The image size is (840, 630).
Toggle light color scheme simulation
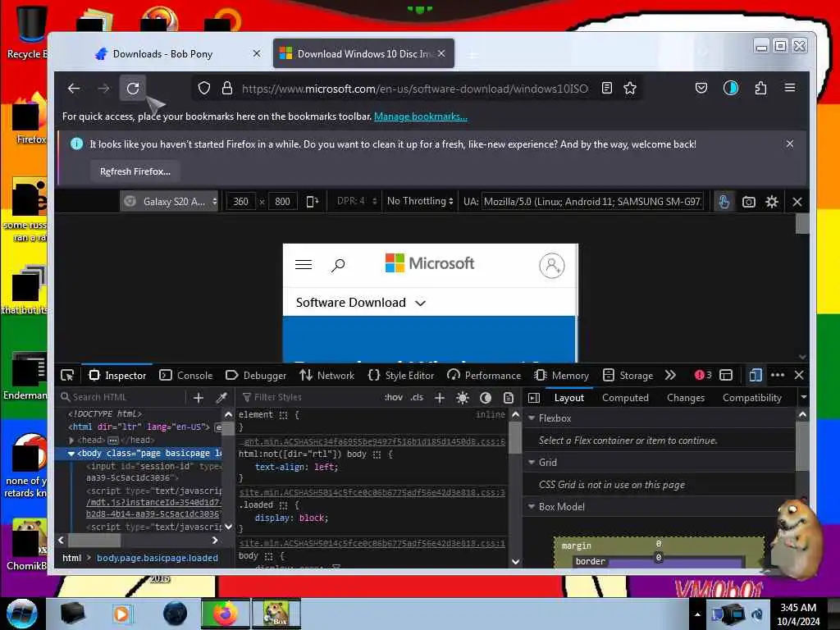(x=463, y=398)
